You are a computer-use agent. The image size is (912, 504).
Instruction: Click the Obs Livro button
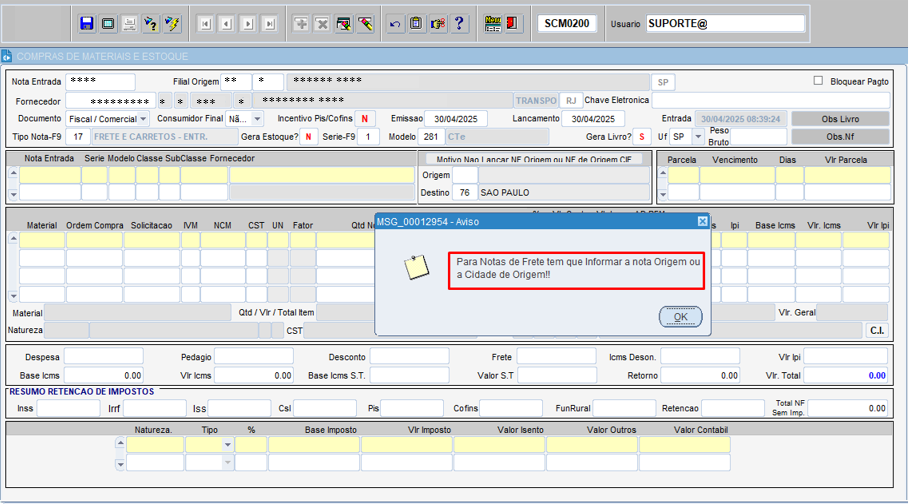pyautogui.click(x=840, y=119)
